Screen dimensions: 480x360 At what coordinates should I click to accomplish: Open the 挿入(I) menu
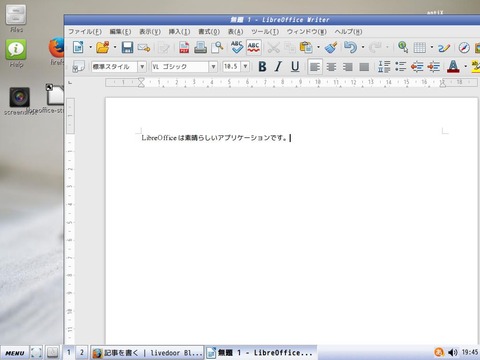pos(179,32)
